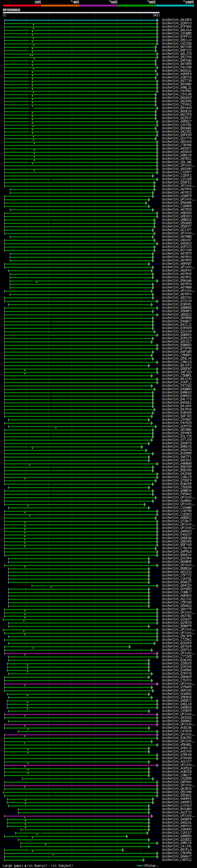Open hit UniRef100_A8P190
Viewport: 197px width, 868px height.
177,690
